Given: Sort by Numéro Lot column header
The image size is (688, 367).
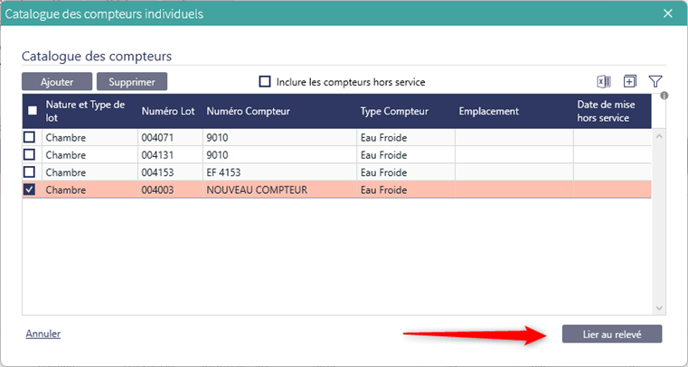Looking at the screenshot, I should 168,111.
